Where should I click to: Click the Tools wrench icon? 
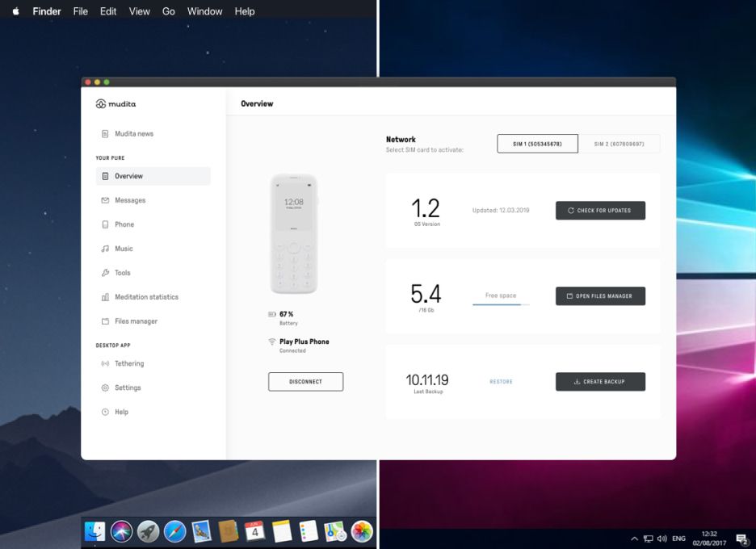tap(105, 273)
